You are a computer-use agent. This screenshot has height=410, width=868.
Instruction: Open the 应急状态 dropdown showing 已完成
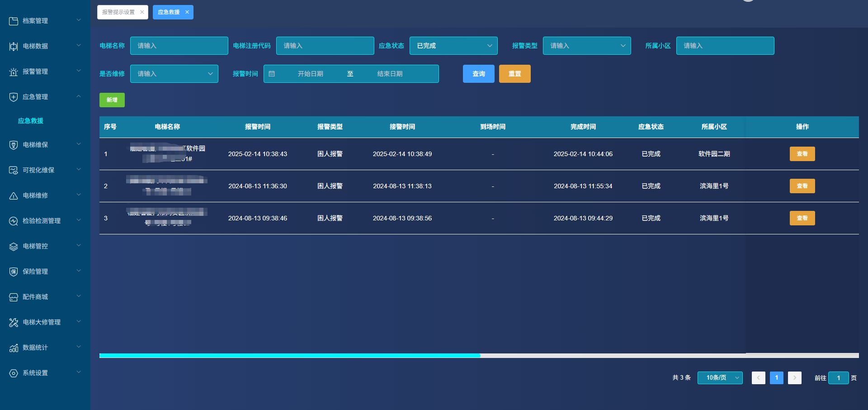click(x=453, y=46)
